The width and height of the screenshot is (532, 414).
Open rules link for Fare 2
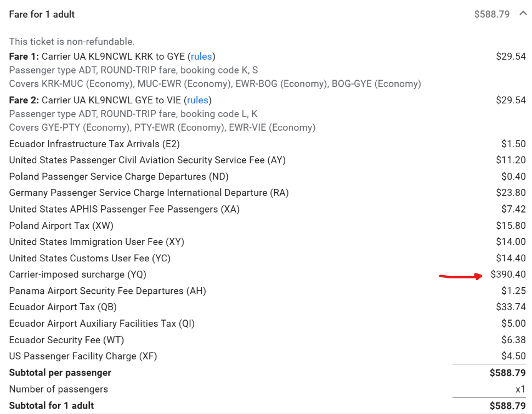click(197, 100)
